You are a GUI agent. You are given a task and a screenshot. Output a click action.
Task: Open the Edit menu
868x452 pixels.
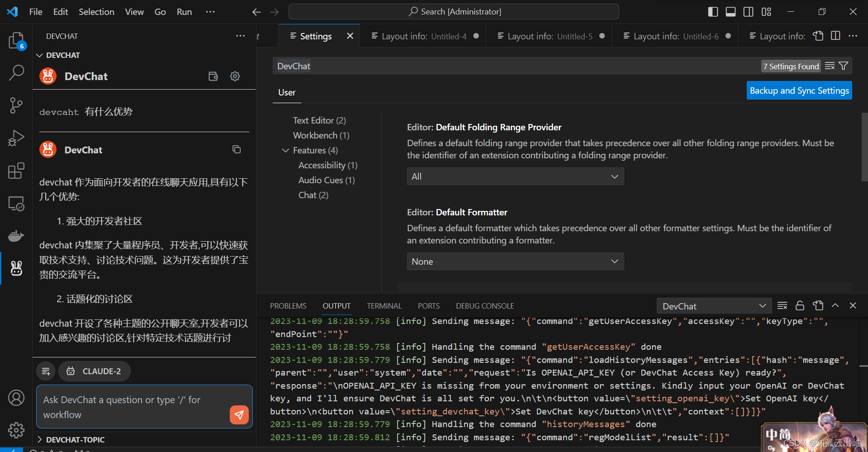pyautogui.click(x=61, y=12)
